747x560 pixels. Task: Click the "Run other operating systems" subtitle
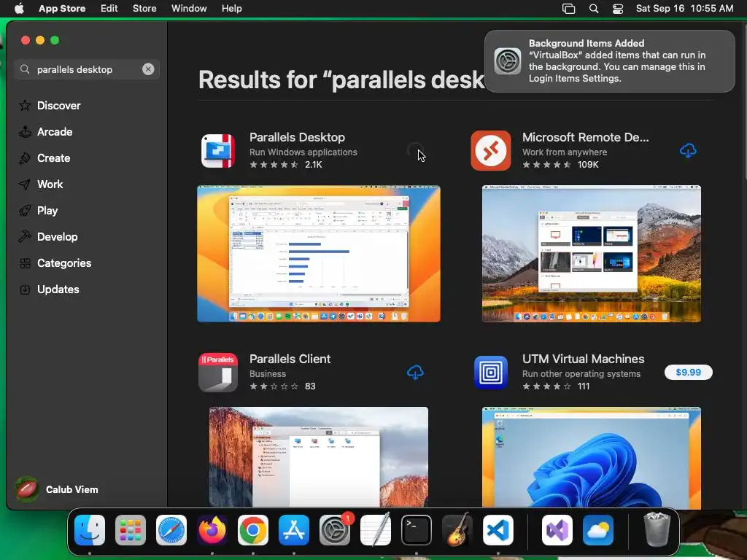tap(581, 374)
